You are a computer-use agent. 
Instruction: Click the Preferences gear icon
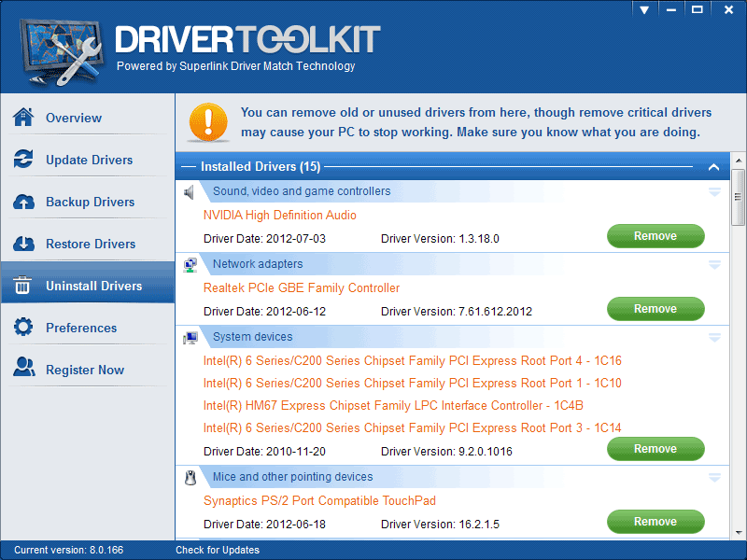click(x=23, y=328)
